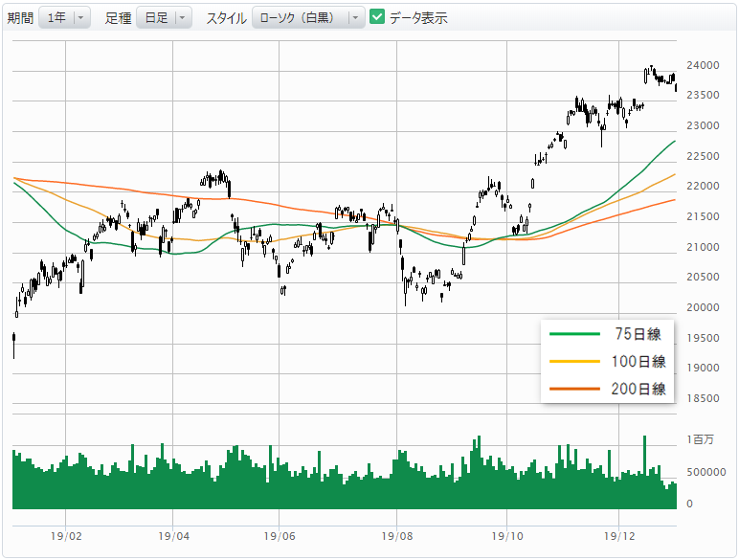Click the 20500 price axis label

703,278
